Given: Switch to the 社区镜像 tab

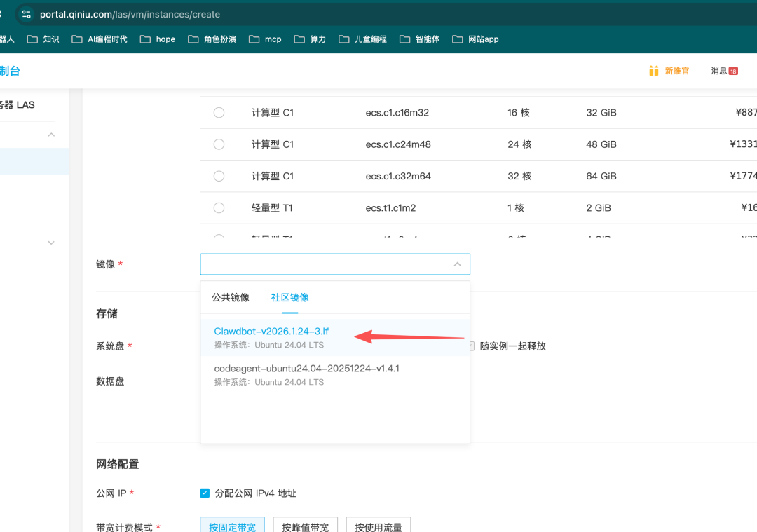Looking at the screenshot, I should (289, 297).
